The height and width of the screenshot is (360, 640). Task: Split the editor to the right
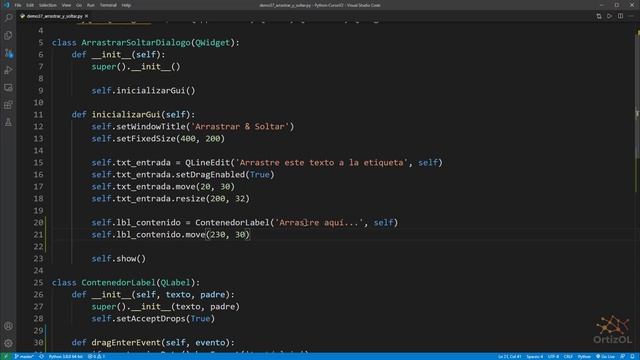pyautogui.click(x=620, y=16)
